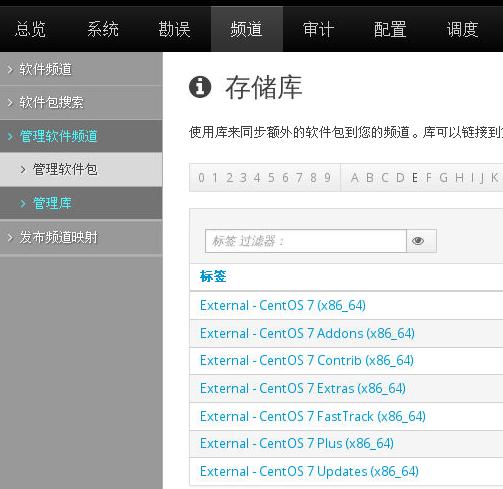
Task: Filter list by digit 2
Action: 229,178
